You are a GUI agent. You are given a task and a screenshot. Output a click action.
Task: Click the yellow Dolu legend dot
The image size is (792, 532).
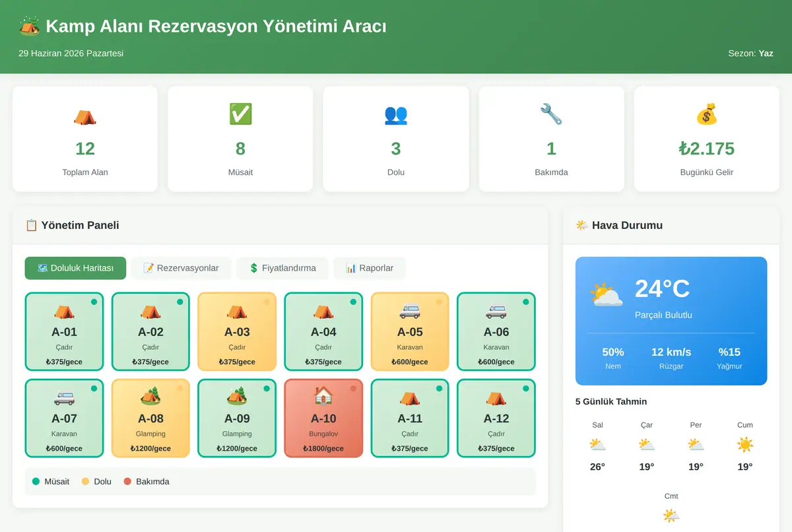point(85,481)
